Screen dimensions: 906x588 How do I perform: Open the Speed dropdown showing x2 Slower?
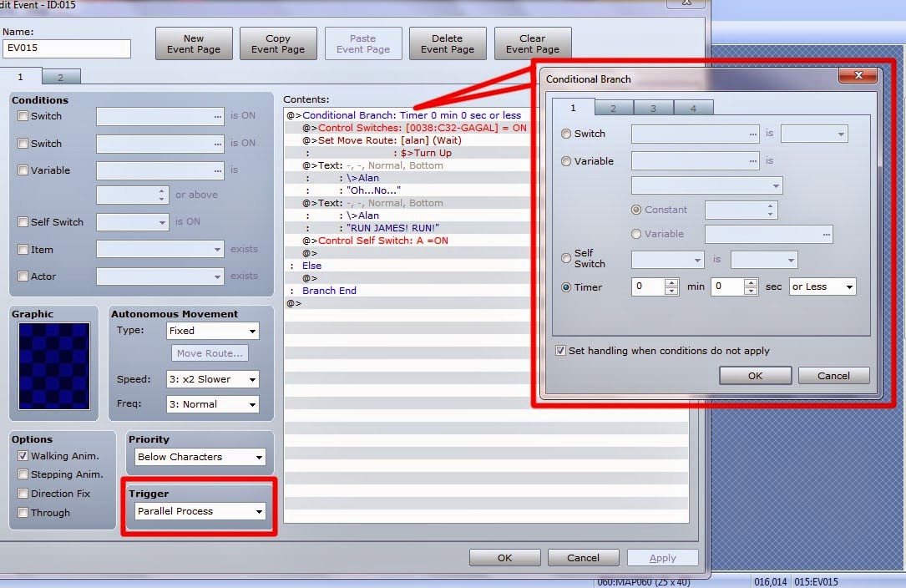coord(213,379)
